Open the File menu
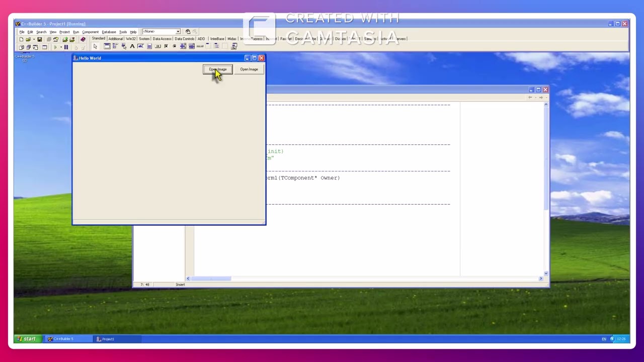The width and height of the screenshot is (644, 362). [x=22, y=32]
